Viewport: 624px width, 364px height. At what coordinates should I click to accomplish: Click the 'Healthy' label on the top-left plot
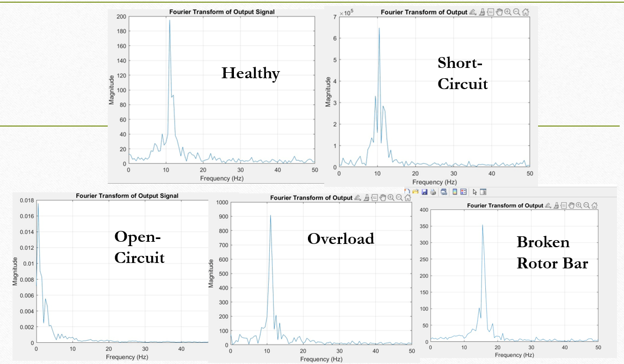[x=251, y=73]
